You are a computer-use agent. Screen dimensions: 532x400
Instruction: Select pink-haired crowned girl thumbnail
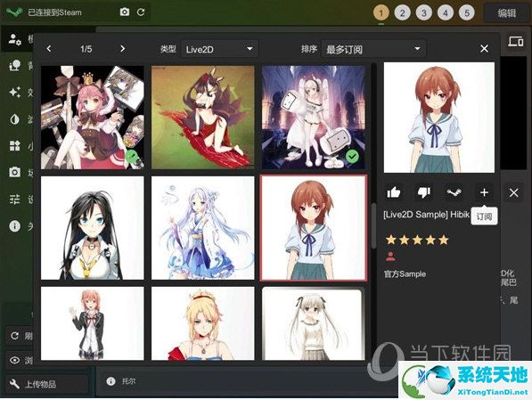pos(93,118)
